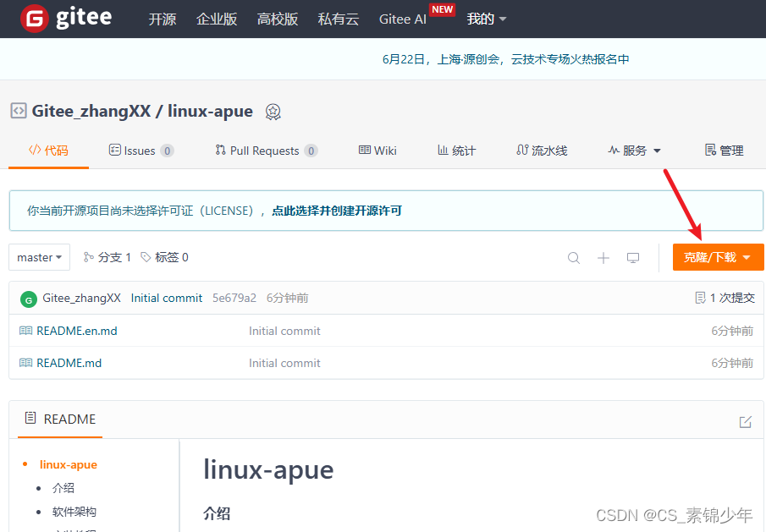View branches via 分支 1
Viewport: 766px width, 532px height.
point(107,257)
